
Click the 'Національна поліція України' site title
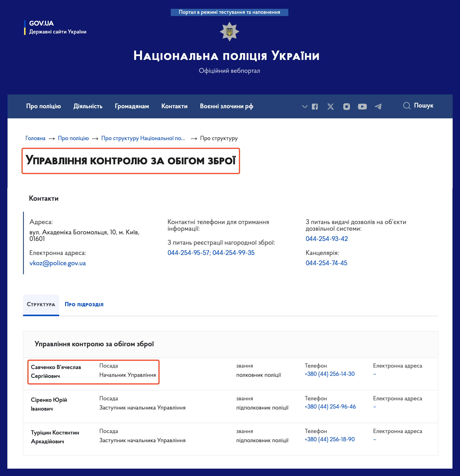(226, 56)
